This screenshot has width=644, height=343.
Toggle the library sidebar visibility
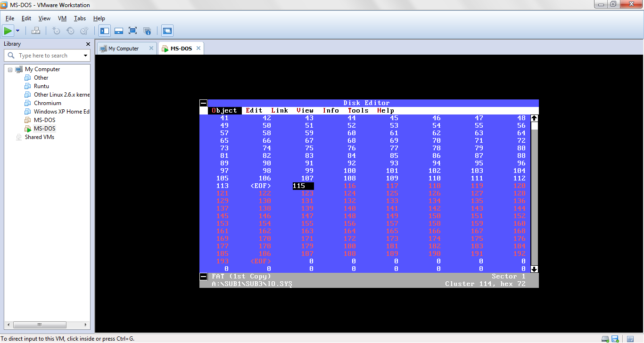tap(105, 31)
